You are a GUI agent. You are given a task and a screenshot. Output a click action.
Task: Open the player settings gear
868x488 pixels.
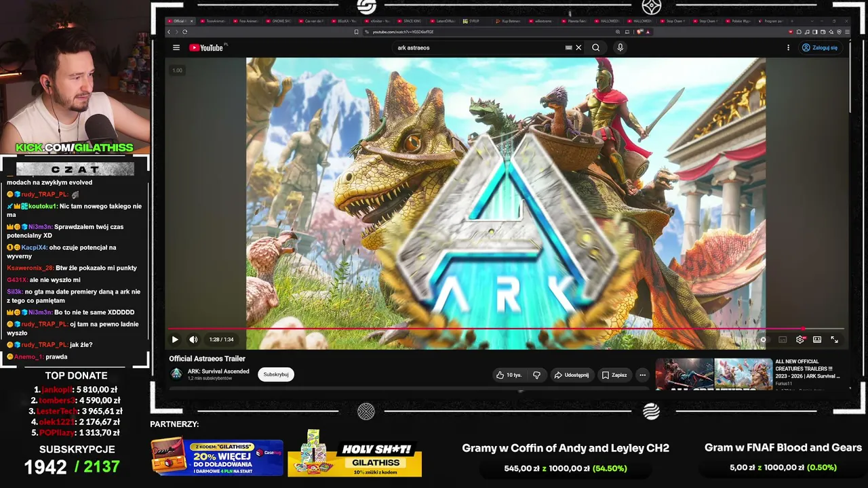[x=800, y=340]
